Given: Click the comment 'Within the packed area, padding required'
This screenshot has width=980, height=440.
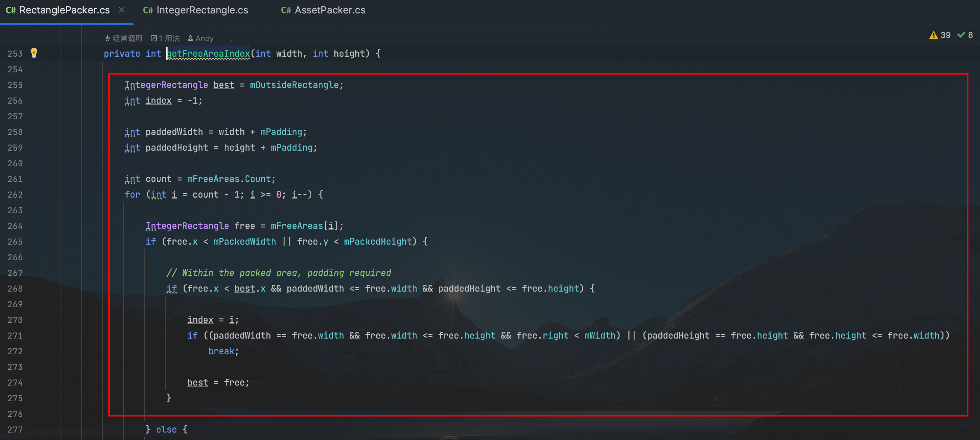Looking at the screenshot, I should (286, 273).
